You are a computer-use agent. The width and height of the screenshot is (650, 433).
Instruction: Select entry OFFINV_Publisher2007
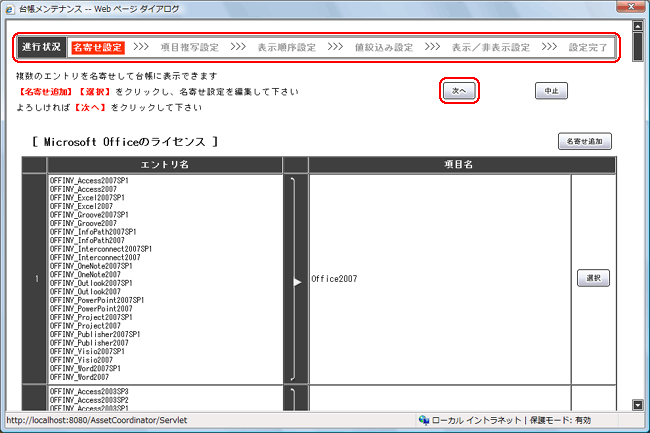[x=89, y=343]
